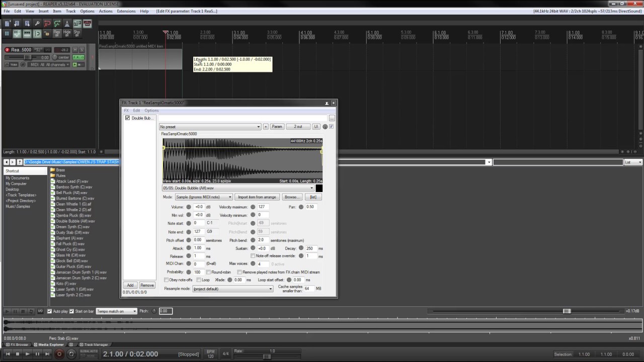Screen dimensions: 644x362
Task: Toggle the metronome icon
Action: 67,24
